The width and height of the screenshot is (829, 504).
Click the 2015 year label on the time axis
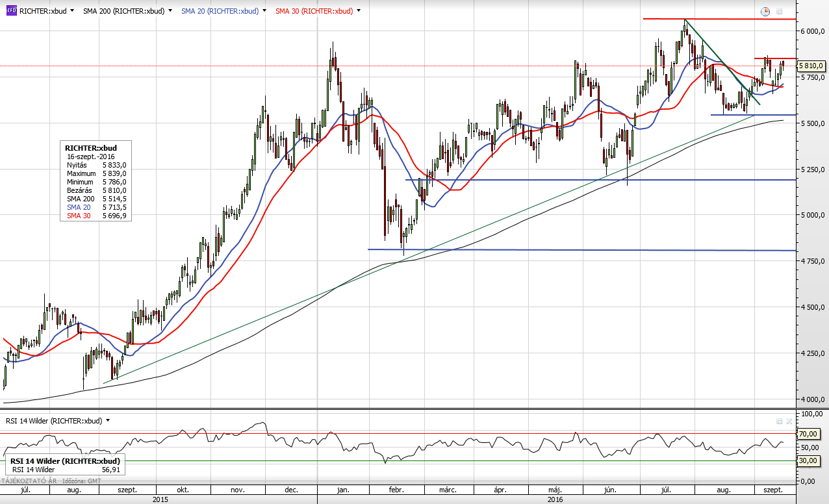point(160,499)
